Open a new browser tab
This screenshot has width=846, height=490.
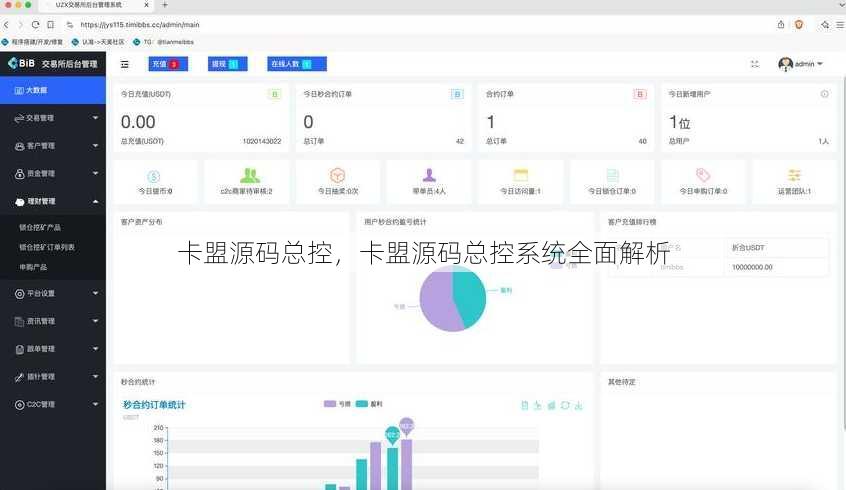(165, 5)
